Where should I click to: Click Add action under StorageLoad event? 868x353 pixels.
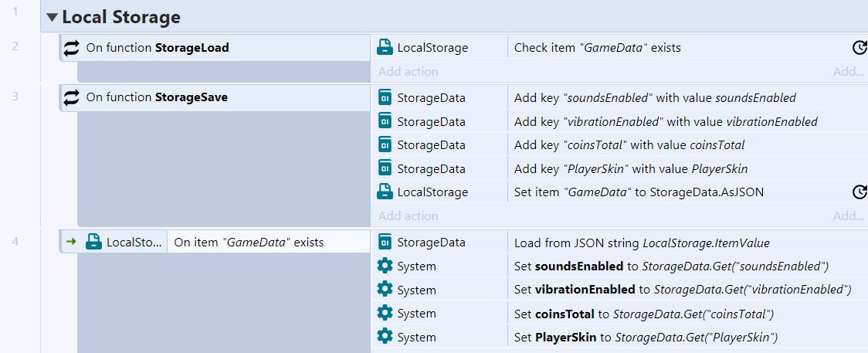408,72
